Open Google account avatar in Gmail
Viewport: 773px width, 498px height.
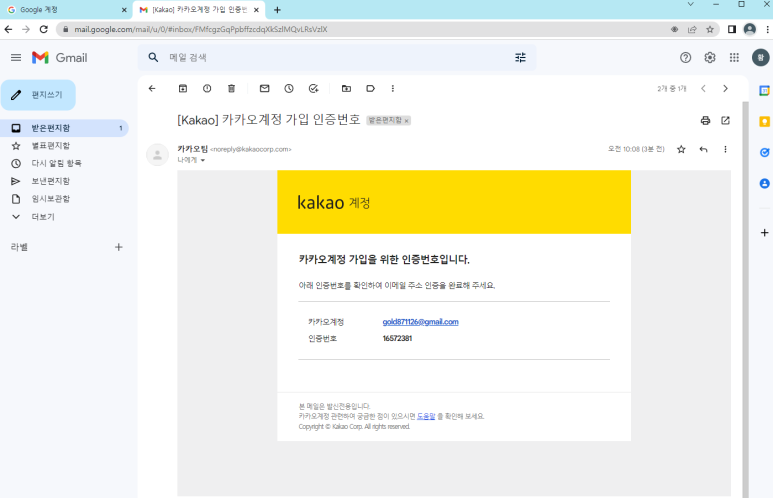coord(760,58)
